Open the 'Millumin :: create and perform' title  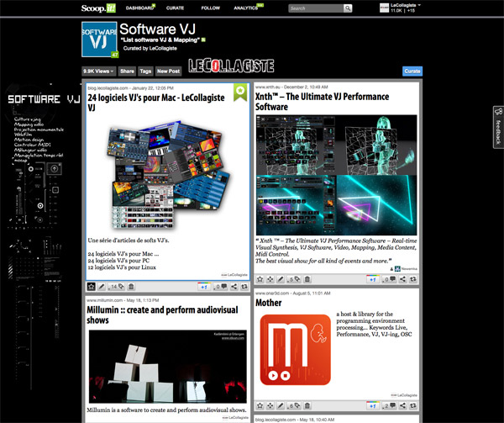point(162,315)
